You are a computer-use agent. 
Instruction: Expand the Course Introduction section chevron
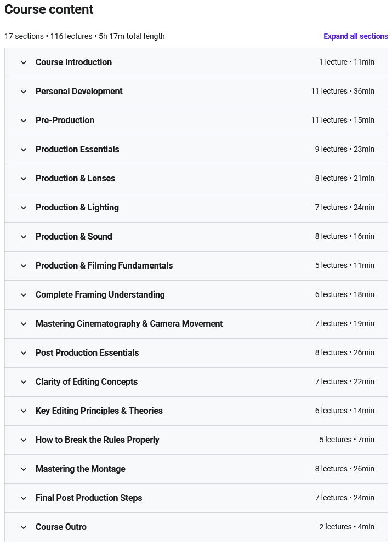(x=24, y=62)
